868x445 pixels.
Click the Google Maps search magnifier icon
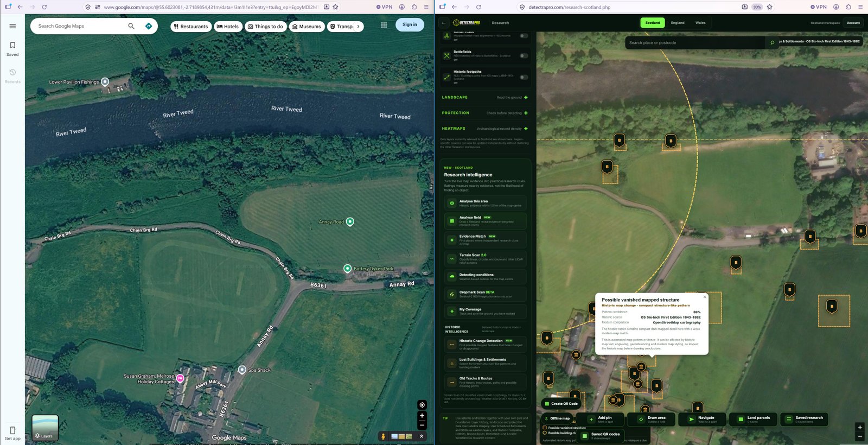131,26
